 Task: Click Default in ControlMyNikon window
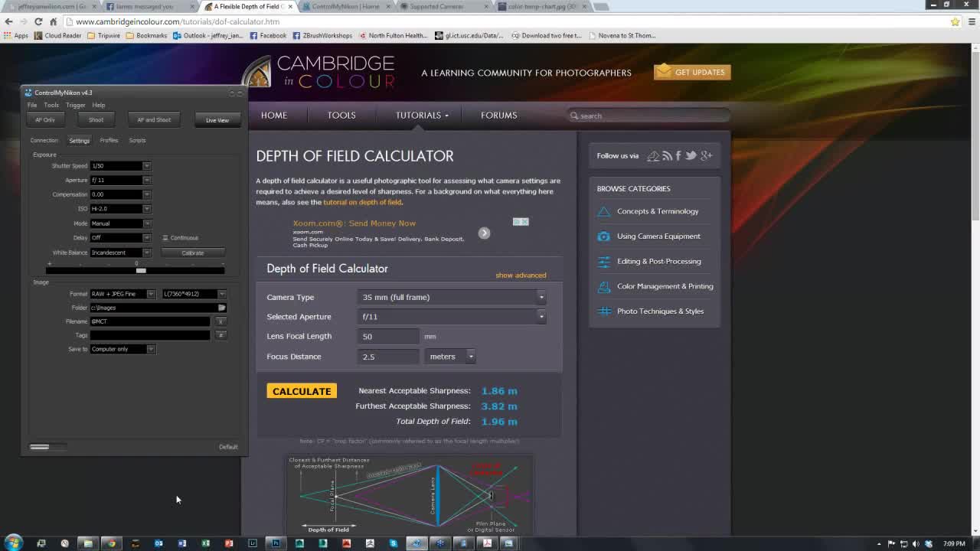point(228,447)
